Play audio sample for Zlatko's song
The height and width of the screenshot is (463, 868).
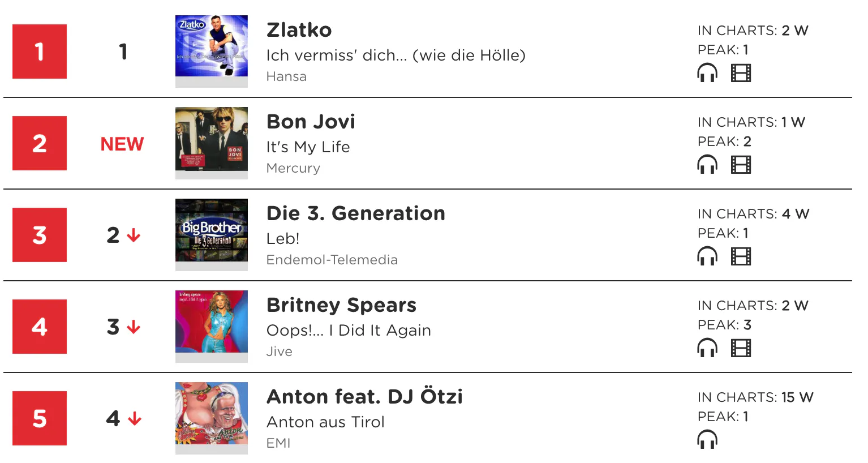[x=707, y=73]
